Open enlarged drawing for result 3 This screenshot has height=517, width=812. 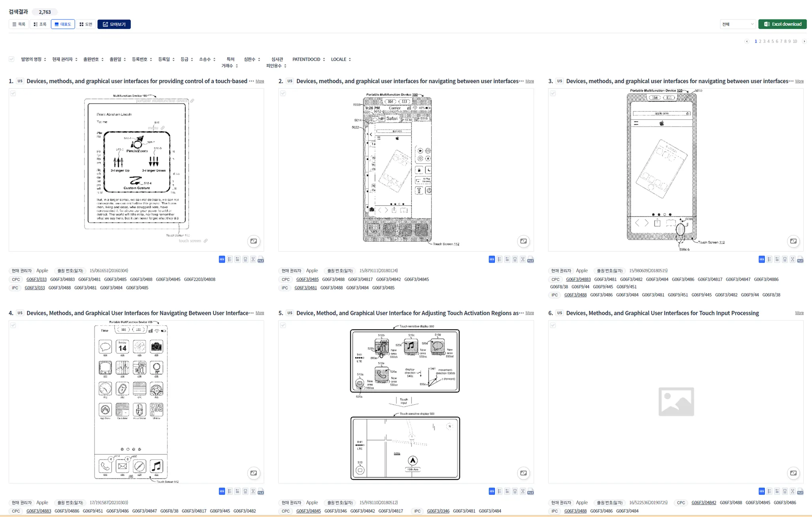tap(793, 241)
